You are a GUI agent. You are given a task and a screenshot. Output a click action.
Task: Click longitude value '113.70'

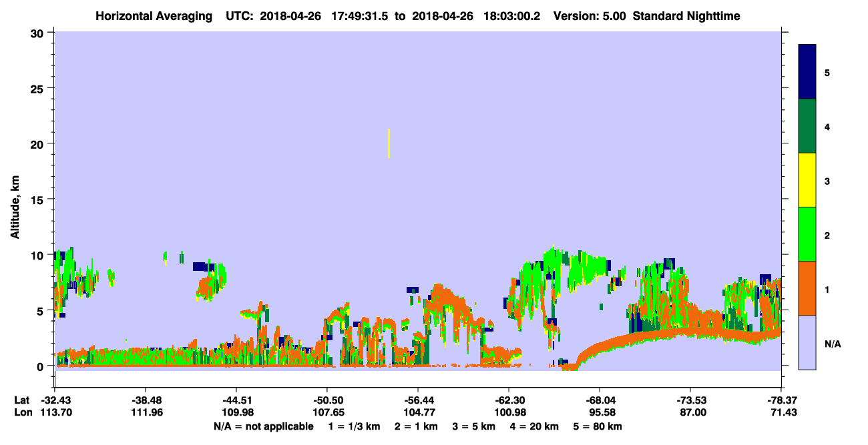point(55,413)
